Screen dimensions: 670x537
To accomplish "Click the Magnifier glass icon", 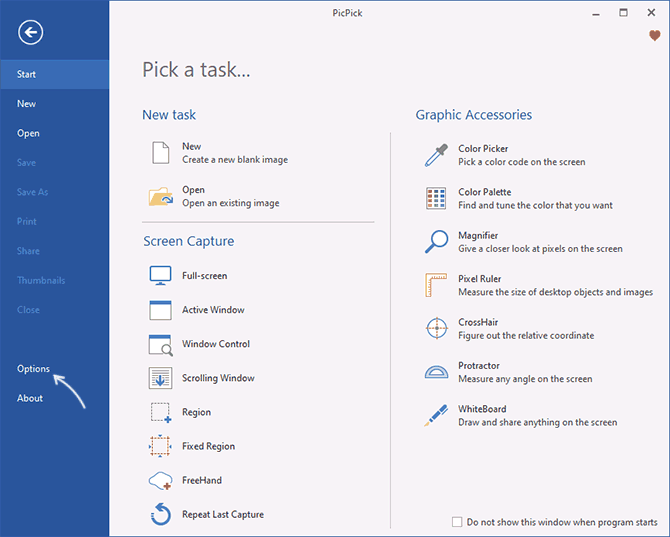I will (x=436, y=242).
